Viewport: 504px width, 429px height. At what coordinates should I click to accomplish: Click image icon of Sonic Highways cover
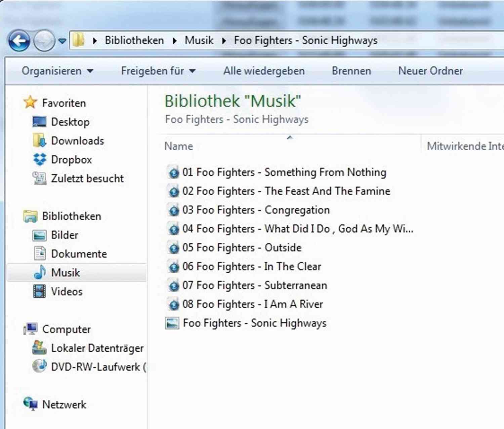pos(172,323)
